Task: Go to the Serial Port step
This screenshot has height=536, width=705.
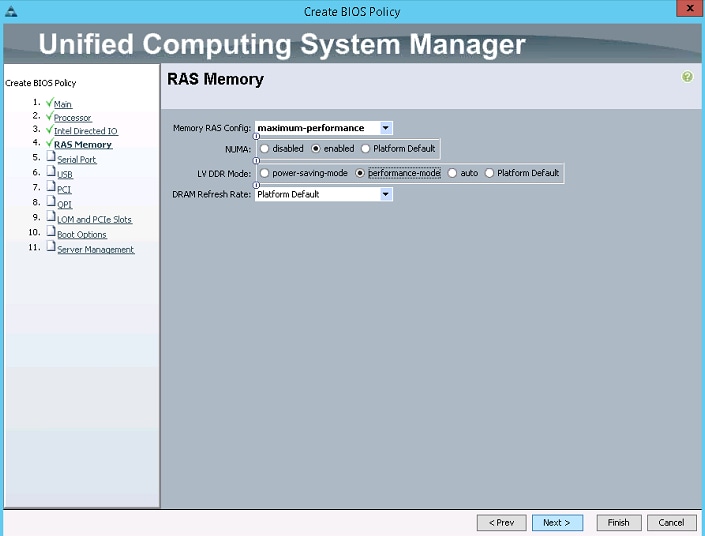Action: click(76, 160)
